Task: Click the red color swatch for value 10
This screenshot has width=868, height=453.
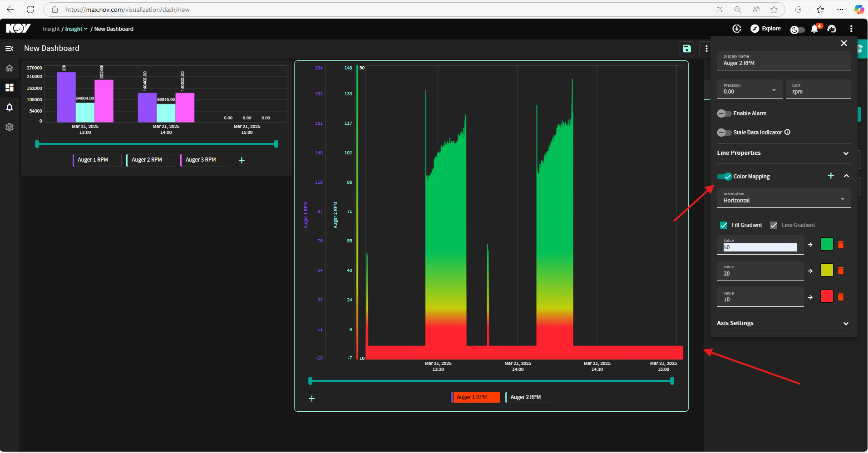Action: point(827,297)
